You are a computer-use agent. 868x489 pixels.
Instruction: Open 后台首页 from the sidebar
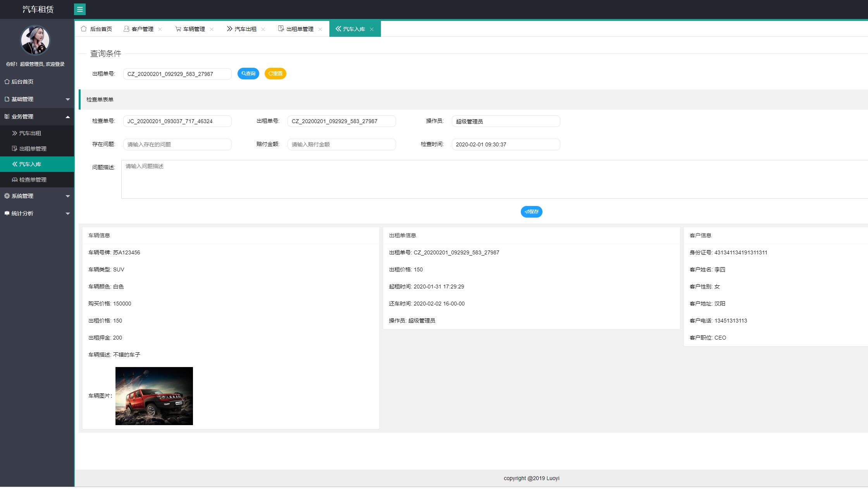22,82
